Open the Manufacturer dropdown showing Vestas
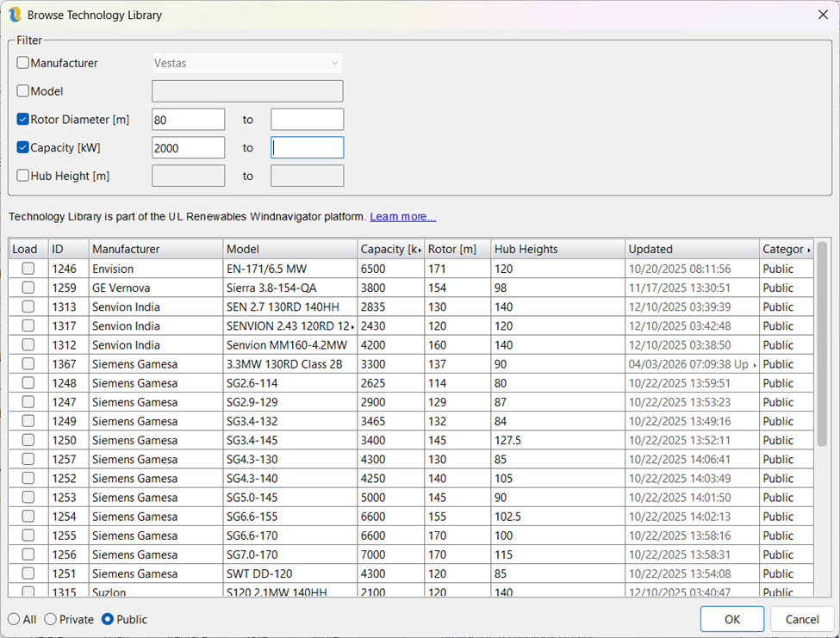840x638 pixels. 247,63
